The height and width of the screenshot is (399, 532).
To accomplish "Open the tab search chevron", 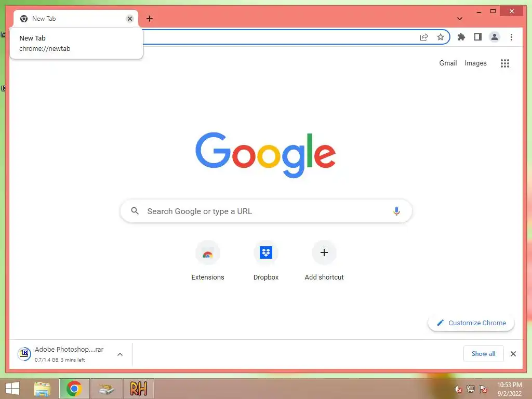I will pyautogui.click(x=459, y=19).
